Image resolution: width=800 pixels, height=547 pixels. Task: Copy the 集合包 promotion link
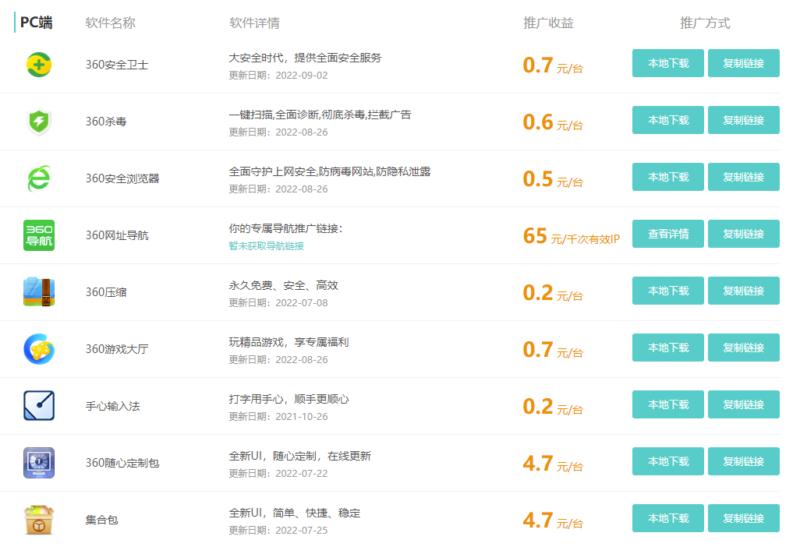click(743, 518)
